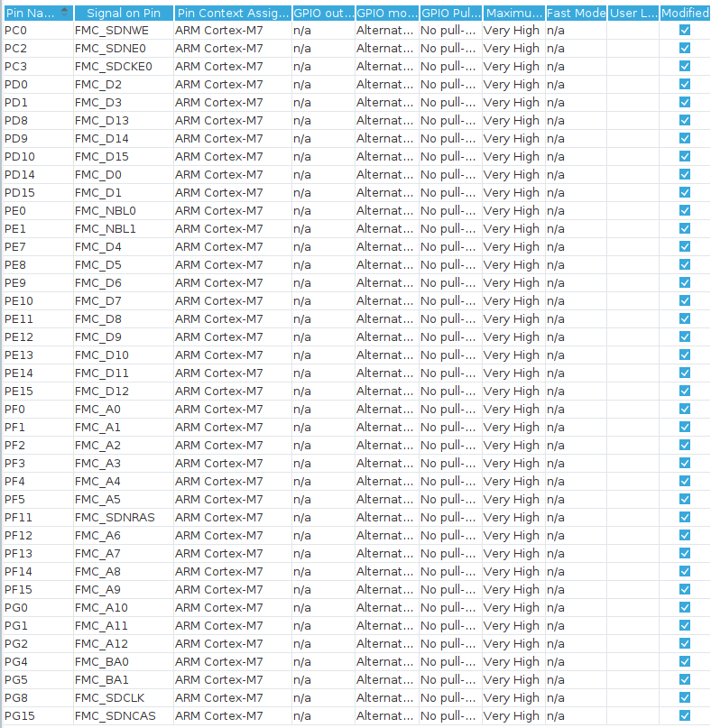The image size is (711, 728).
Task: Toggle the Modified checkbox for PE7
Action: (685, 246)
